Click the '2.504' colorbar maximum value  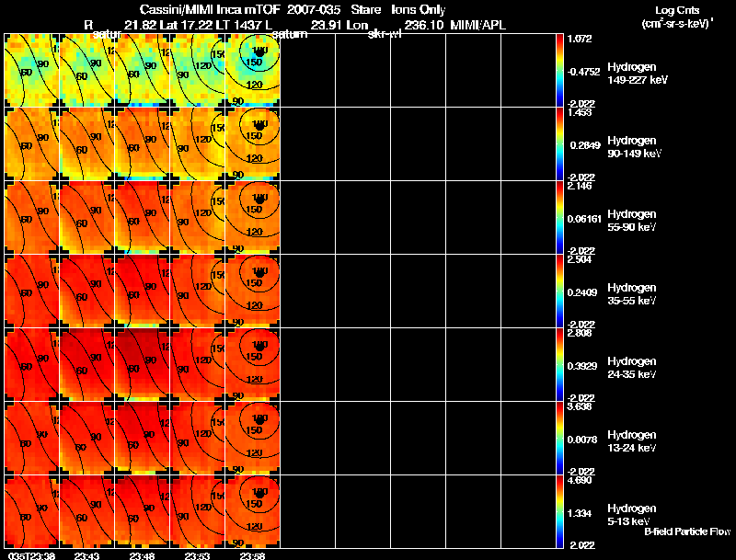point(580,259)
